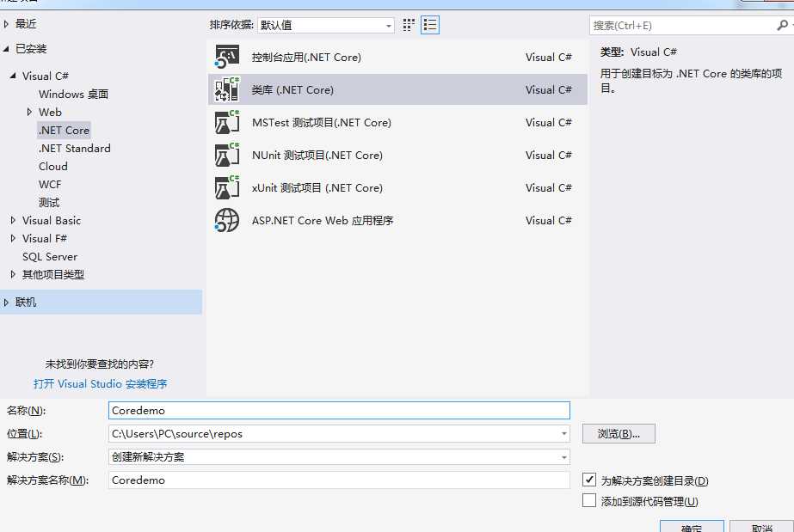This screenshot has height=532, width=794.
Task: Click the 搜索(Ctrl+E) search box
Action: click(x=684, y=25)
